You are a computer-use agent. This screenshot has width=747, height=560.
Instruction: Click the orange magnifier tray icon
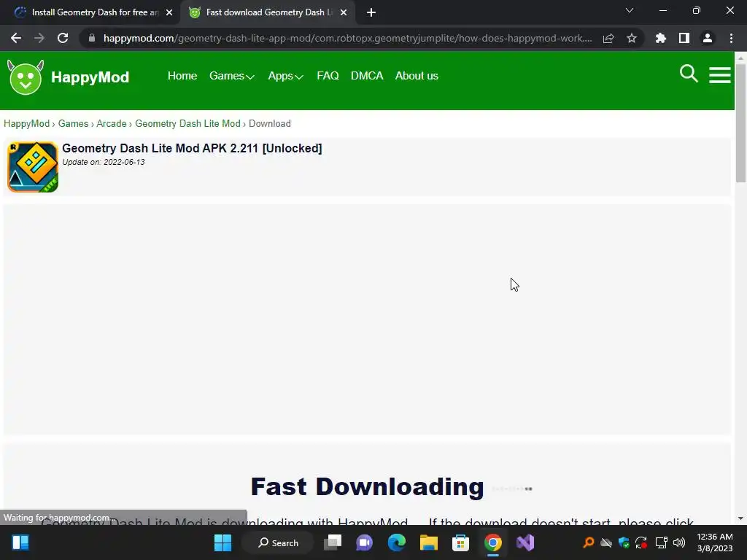click(589, 542)
